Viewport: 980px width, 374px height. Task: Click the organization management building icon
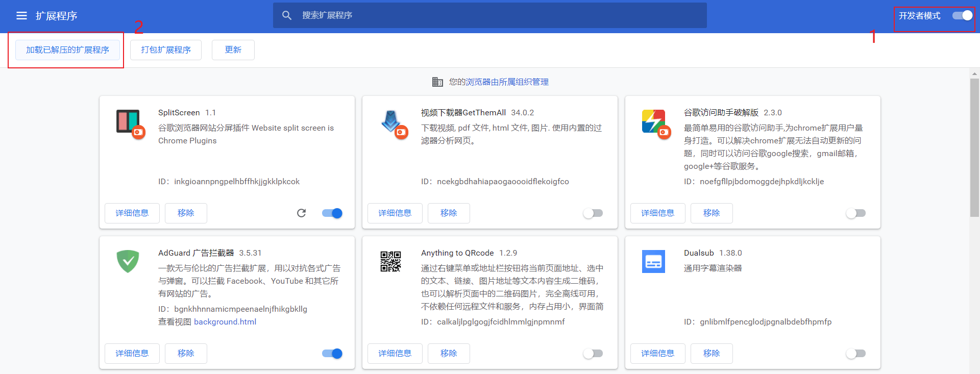[437, 82]
